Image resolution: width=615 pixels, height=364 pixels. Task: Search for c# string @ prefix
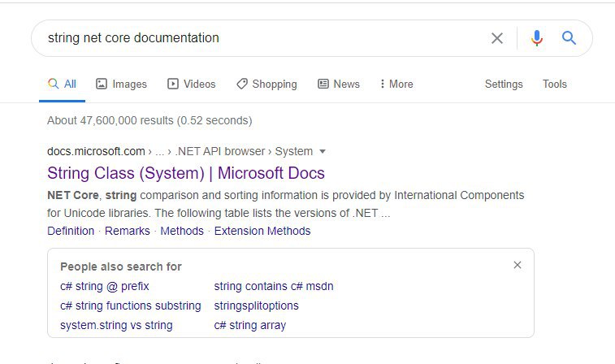pos(104,286)
